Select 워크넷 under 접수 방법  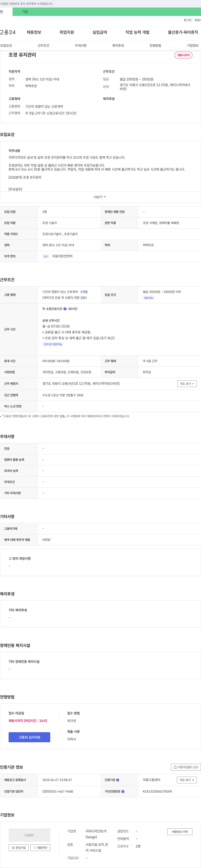pos(71,721)
